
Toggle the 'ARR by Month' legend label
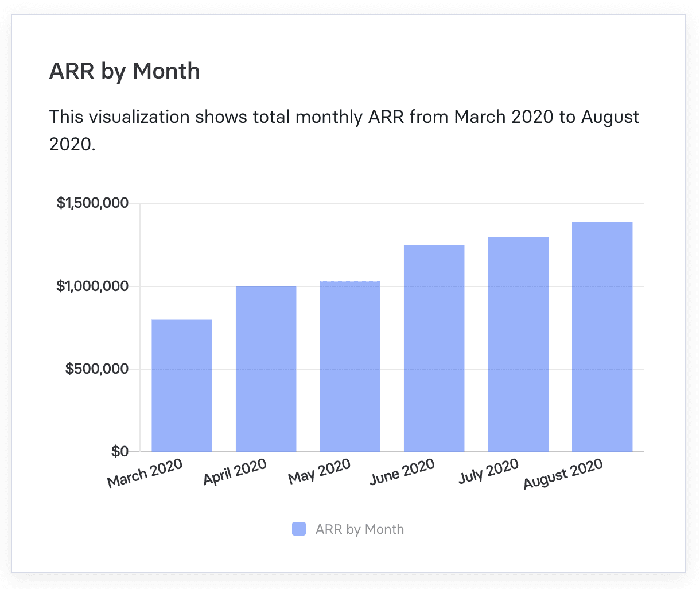click(360, 529)
